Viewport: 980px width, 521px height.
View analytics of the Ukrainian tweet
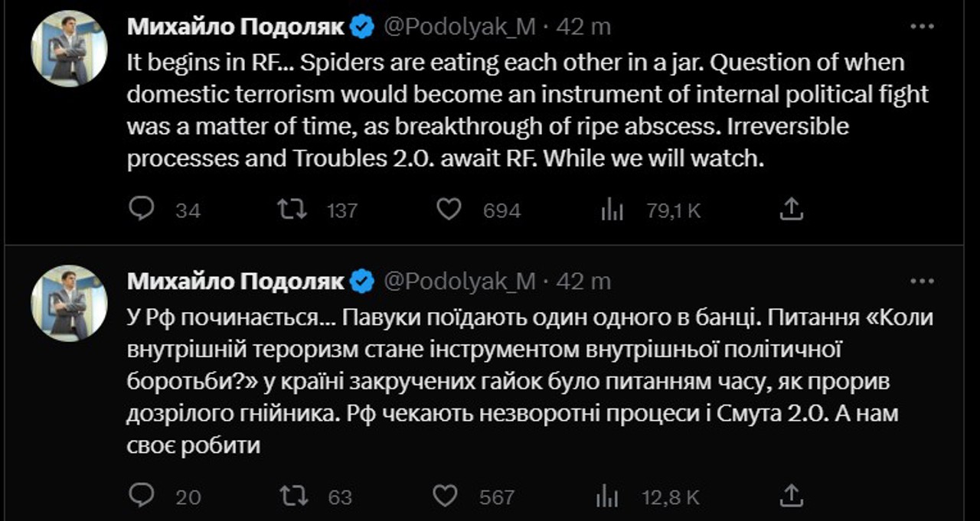609,497
